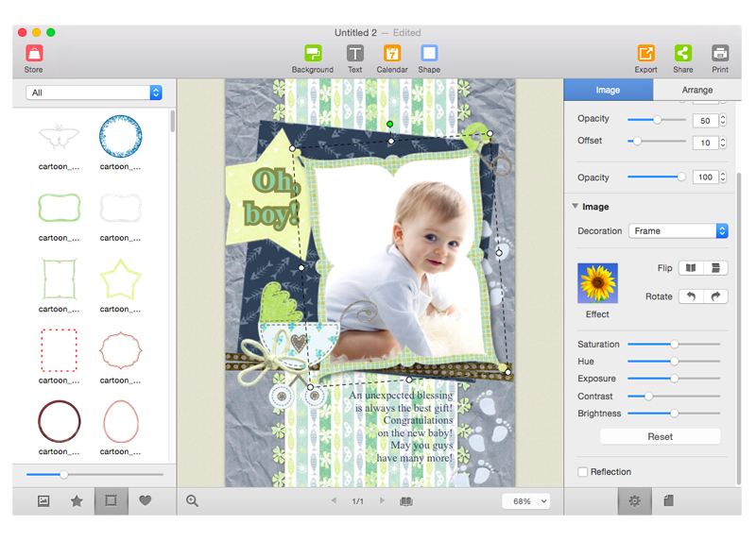
Task: Show the frames library tab
Action: 111,501
